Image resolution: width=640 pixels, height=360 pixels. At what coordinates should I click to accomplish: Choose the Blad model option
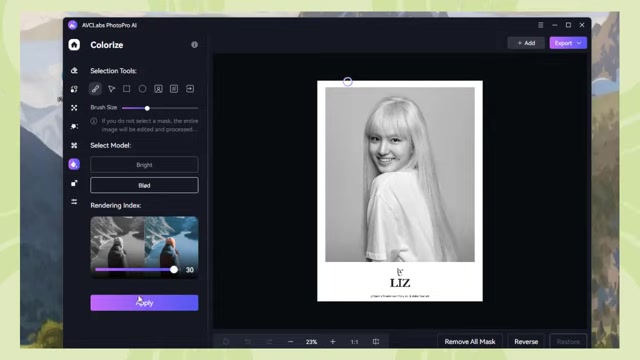tap(144, 185)
